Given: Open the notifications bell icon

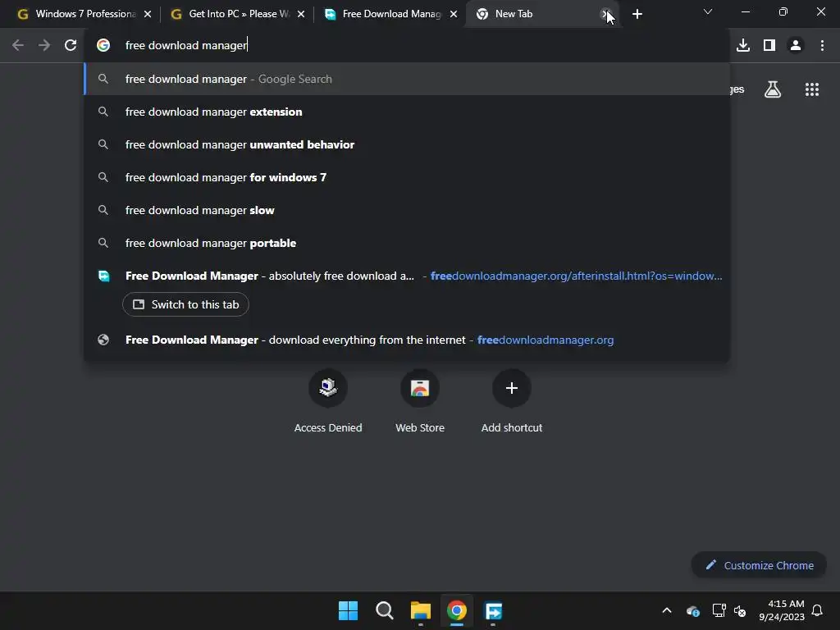Looking at the screenshot, I should (818, 610).
